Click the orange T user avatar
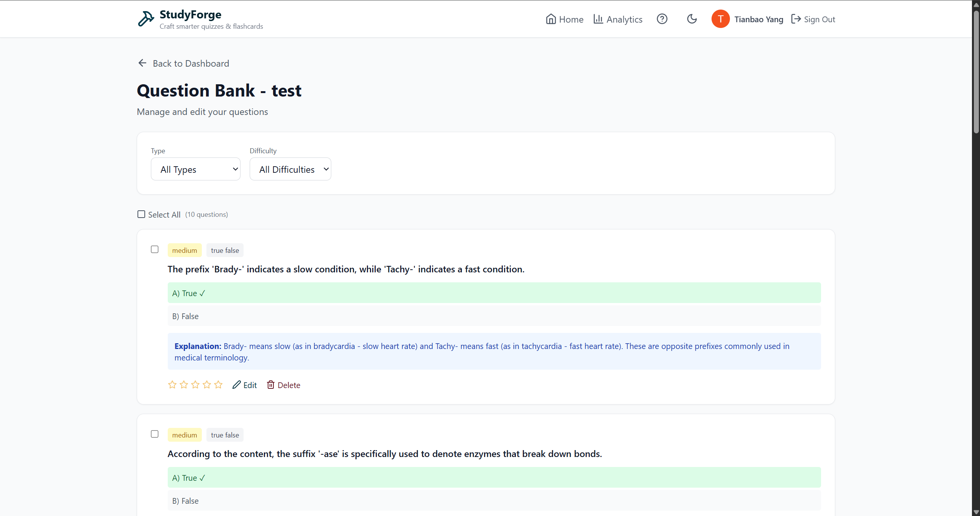 click(x=720, y=19)
